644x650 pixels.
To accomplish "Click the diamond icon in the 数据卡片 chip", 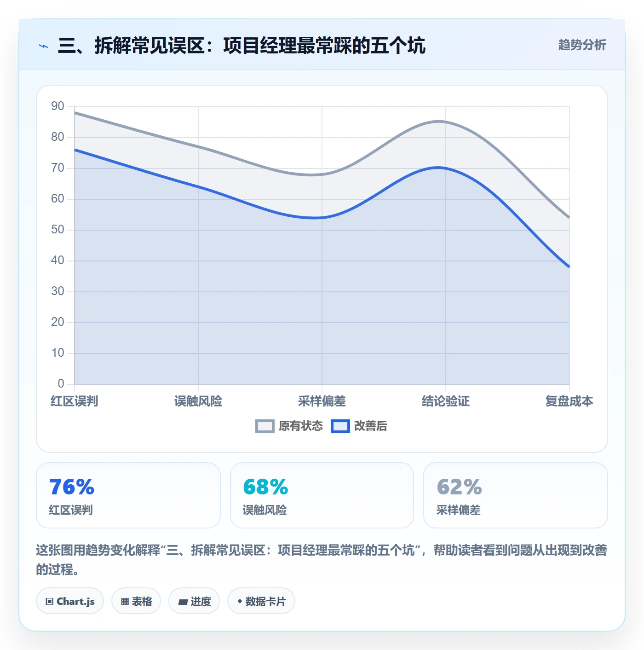I will click(240, 601).
